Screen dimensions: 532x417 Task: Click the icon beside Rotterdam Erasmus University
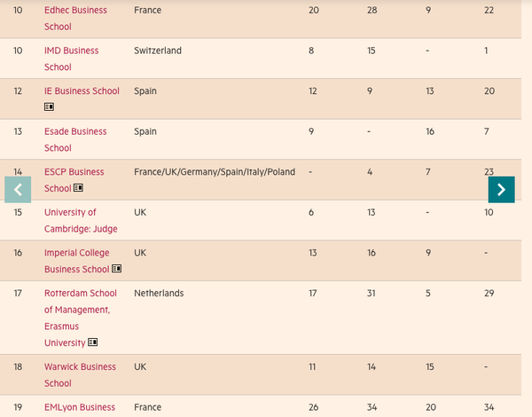pyautogui.click(x=93, y=342)
